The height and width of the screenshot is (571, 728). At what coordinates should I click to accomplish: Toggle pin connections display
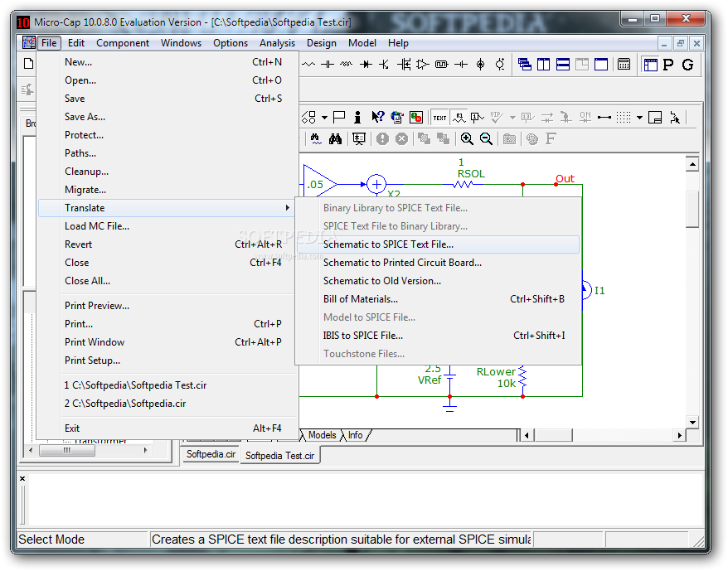(x=604, y=118)
